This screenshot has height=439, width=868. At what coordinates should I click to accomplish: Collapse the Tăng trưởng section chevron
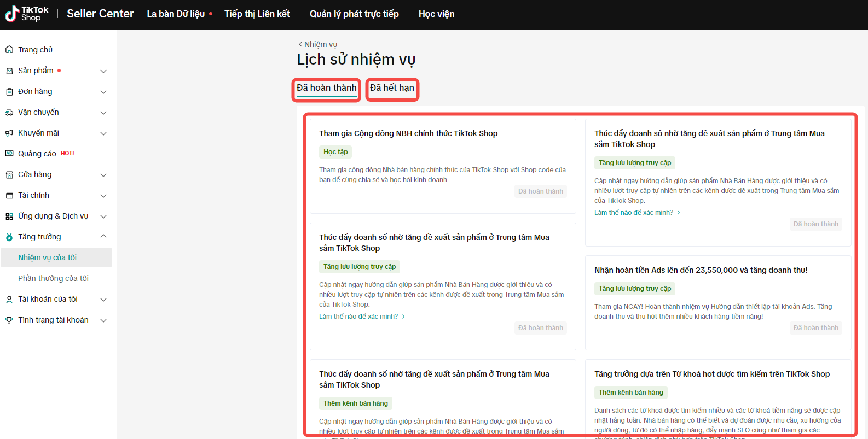[103, 237]
